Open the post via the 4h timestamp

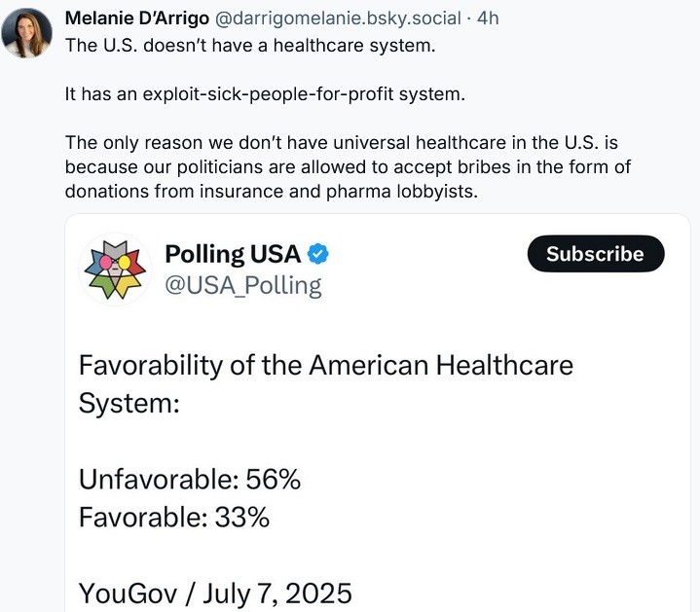pos(489,19)
